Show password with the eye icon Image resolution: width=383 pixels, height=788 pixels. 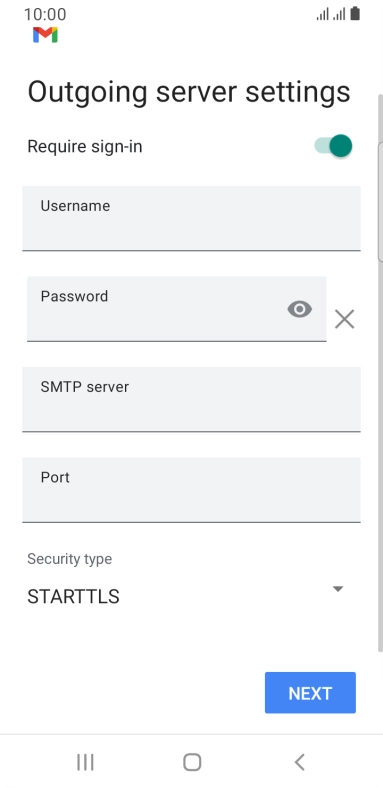click(x=300, y=309)
